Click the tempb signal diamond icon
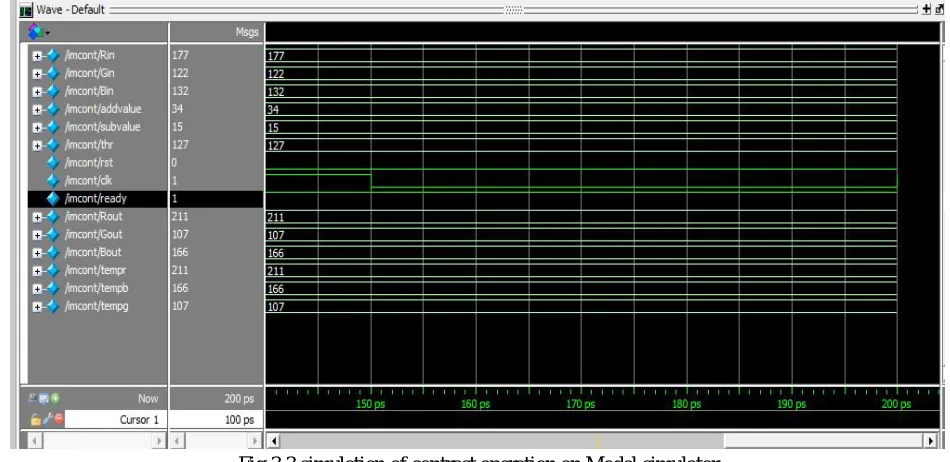Viewport: 950px width, 462px height. 53,288
